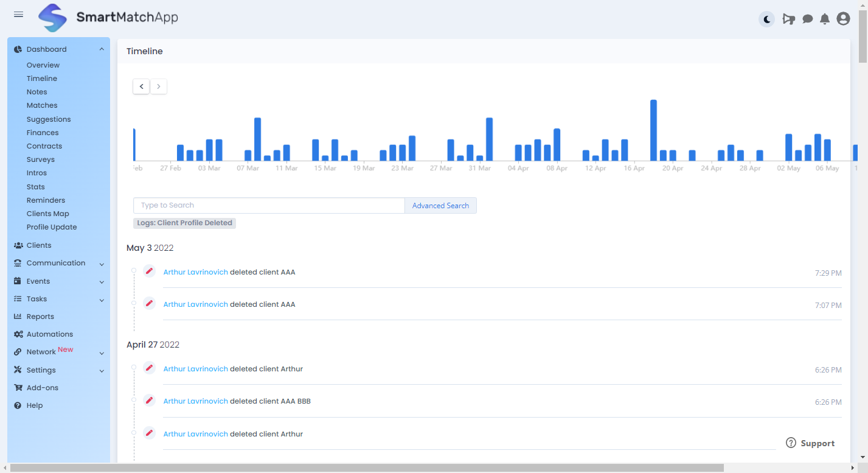Screen dimensions: 868x473
Task: Go to previous timeline period with left arrow
Action: [141, 86]
